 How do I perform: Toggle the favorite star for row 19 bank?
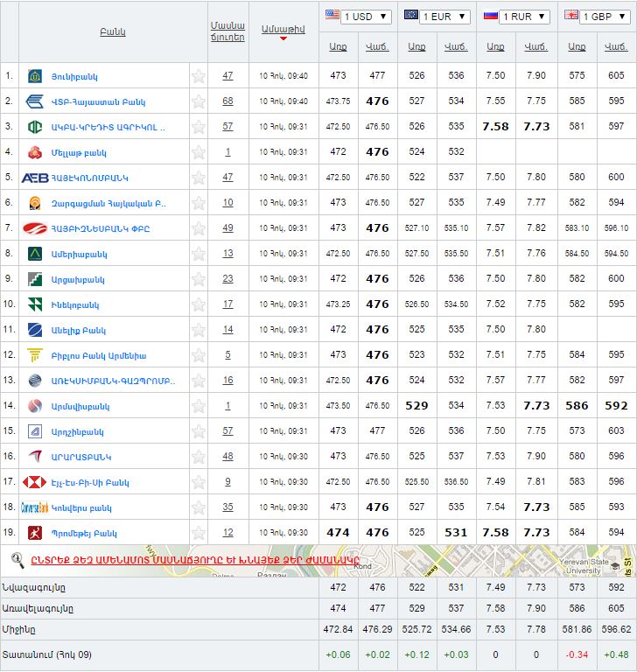(x=199, y=533)
